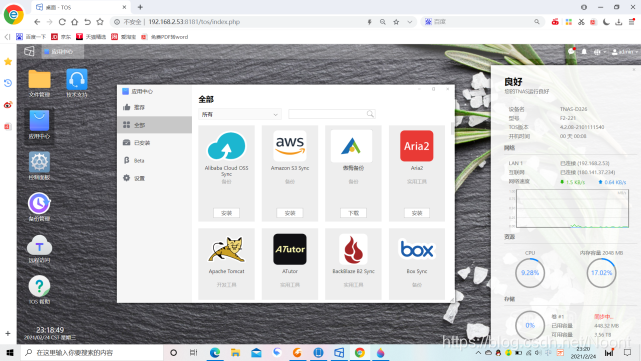
Task: Click the browser scissors screenshot icon
Action: click(581, 22)
